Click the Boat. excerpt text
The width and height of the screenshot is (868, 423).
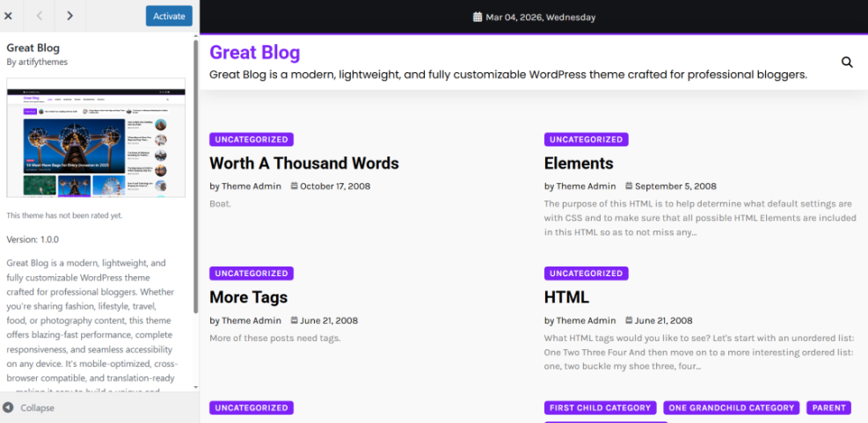221,204
